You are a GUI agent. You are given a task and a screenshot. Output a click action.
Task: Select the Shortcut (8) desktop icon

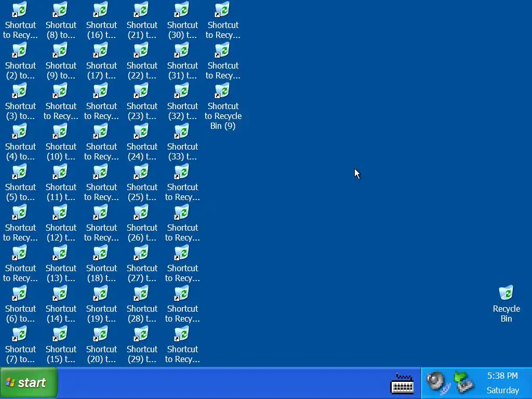pos(61,21)
